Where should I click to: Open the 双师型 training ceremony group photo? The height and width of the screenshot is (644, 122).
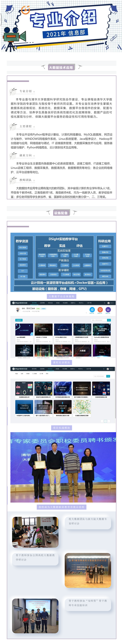click(35, 615)
